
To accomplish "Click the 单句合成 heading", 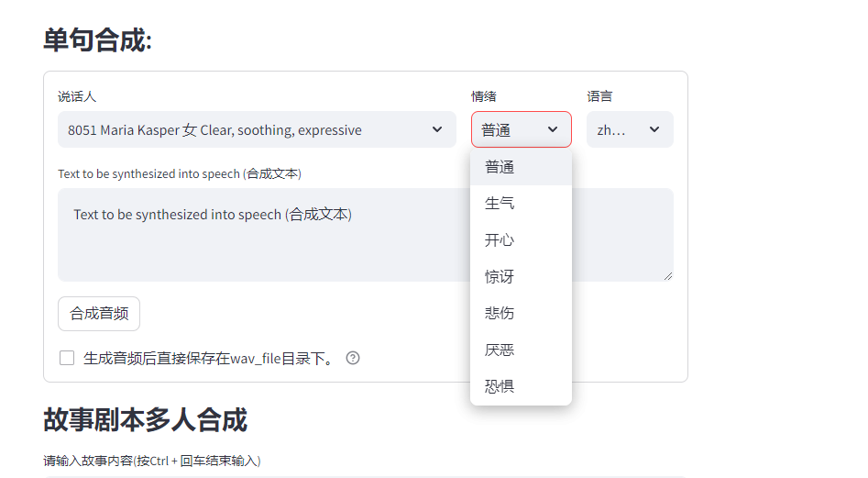I will pos(97,40).
